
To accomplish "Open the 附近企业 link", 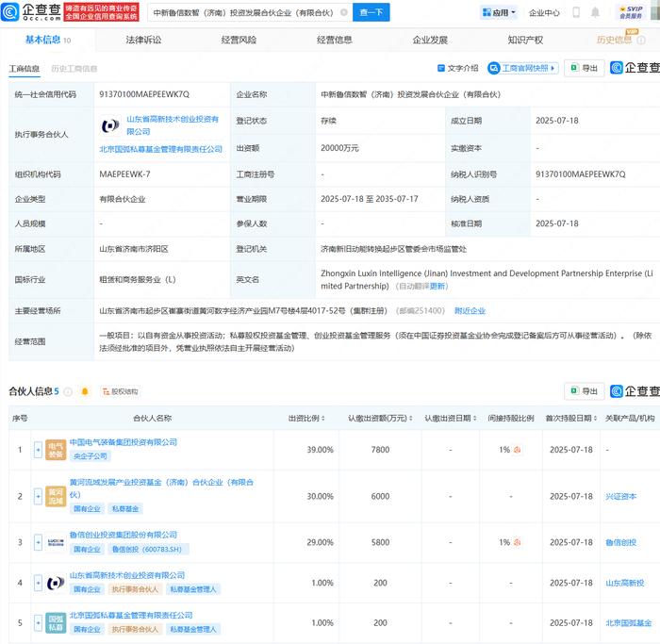I will 470,310.
